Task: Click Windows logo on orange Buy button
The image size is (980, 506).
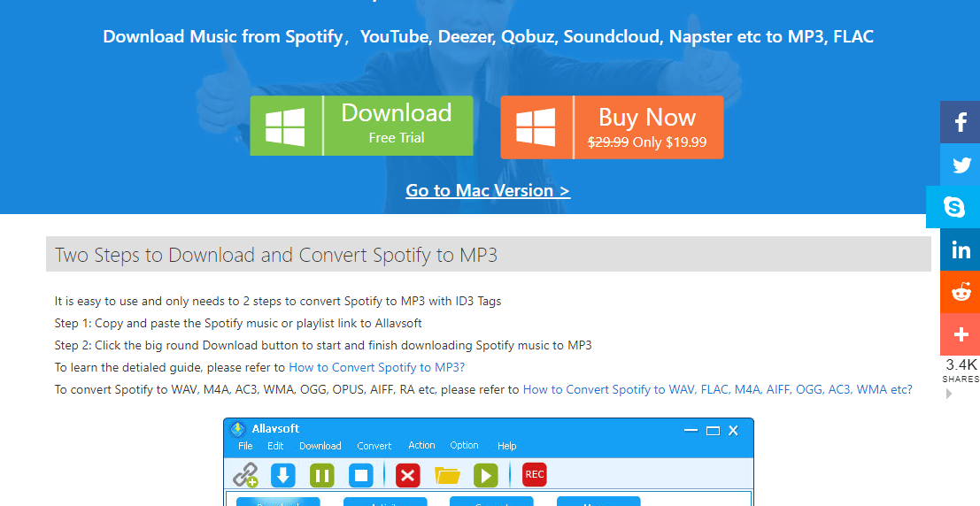Action: pos(536,126)
